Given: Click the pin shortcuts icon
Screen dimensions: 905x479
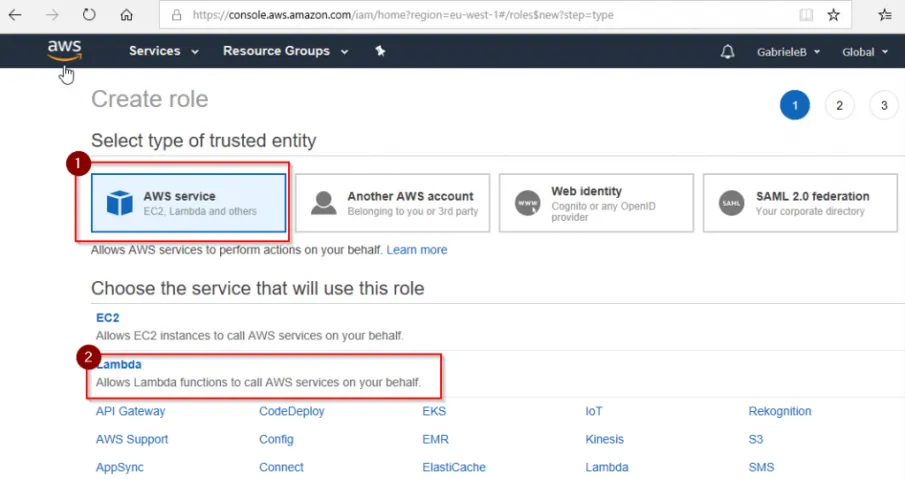Looking at the screenshot, I should (380, 51).
